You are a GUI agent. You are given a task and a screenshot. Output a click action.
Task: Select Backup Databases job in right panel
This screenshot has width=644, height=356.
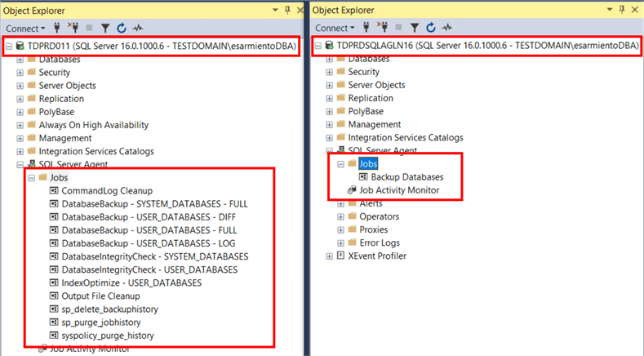(x=407, y=177)
